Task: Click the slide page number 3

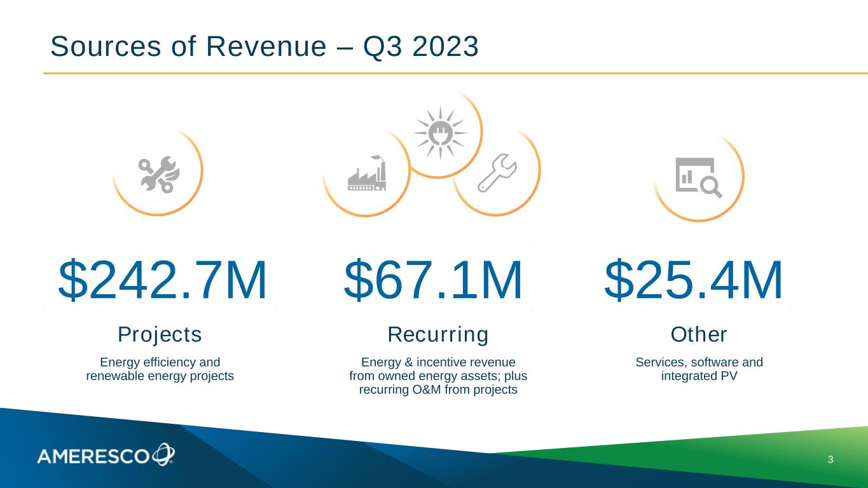Action: [x=830, y=459]
